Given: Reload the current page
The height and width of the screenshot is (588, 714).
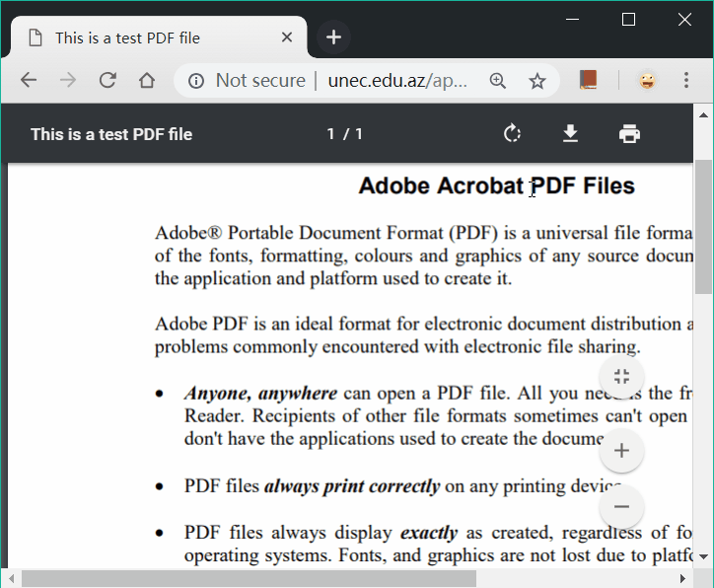Looking at the screenshot, I should pos(107,81).
